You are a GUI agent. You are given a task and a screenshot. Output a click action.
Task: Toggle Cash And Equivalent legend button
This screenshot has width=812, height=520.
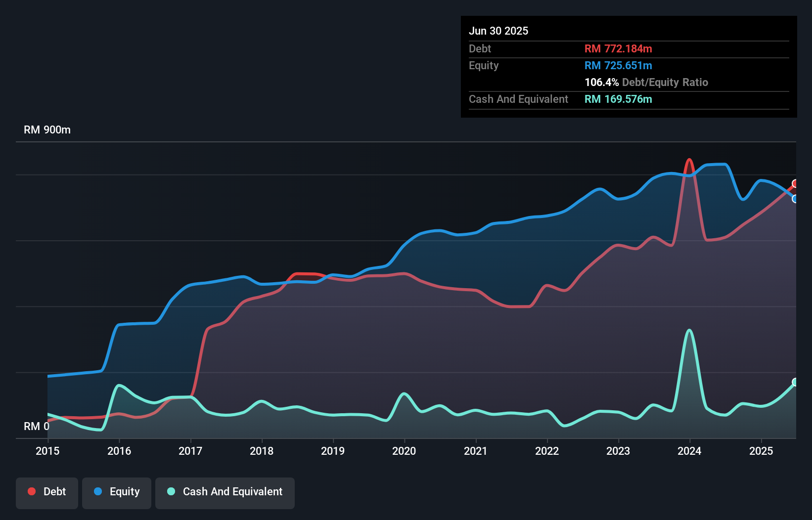225,492
